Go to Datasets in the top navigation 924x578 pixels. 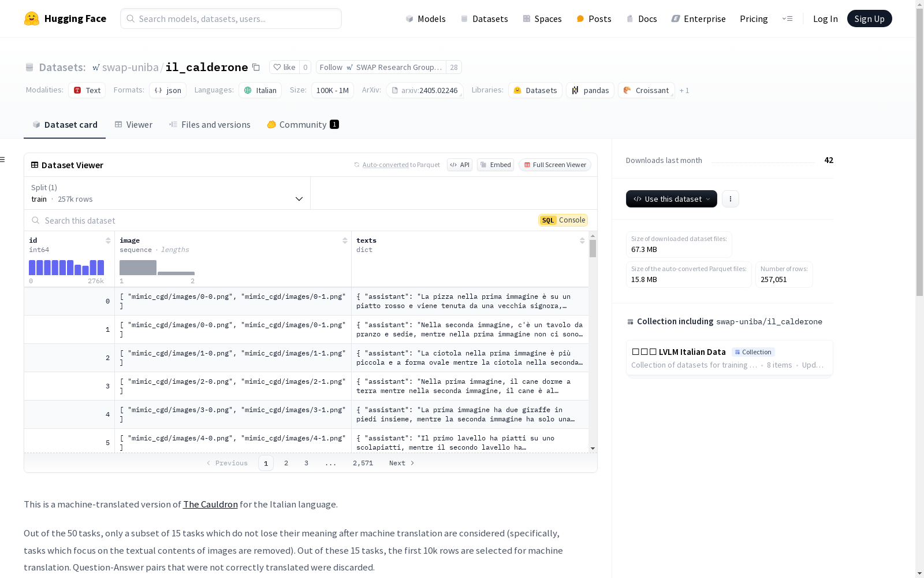pos(484,18)
